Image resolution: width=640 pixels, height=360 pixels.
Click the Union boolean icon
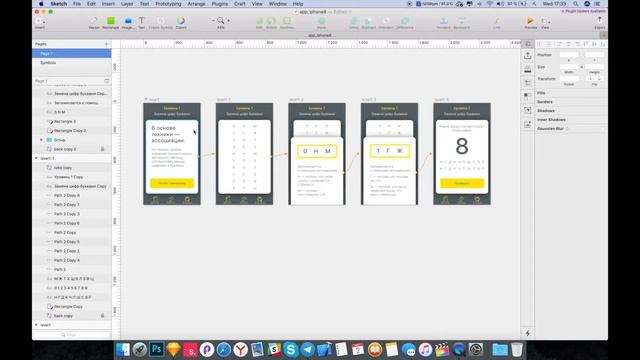354,22
